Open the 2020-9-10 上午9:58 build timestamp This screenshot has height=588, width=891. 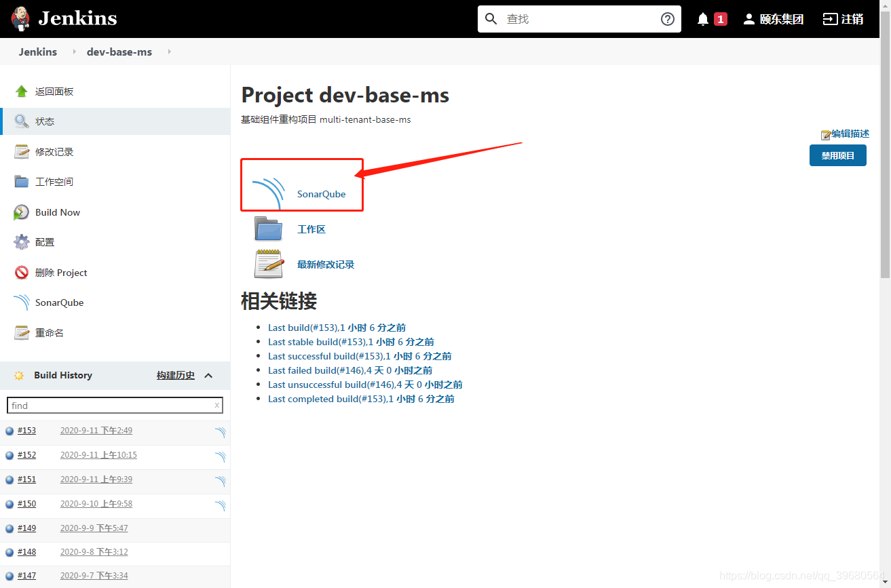pyautogui.click(x=96, y=504)
